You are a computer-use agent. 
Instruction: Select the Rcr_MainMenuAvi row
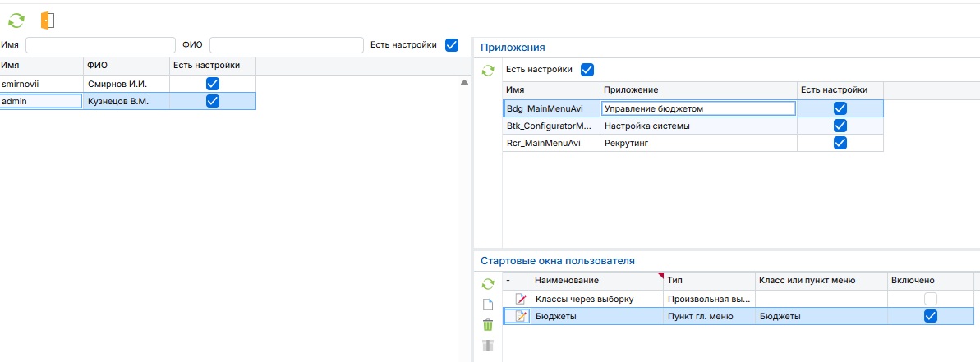coord(693,143)
